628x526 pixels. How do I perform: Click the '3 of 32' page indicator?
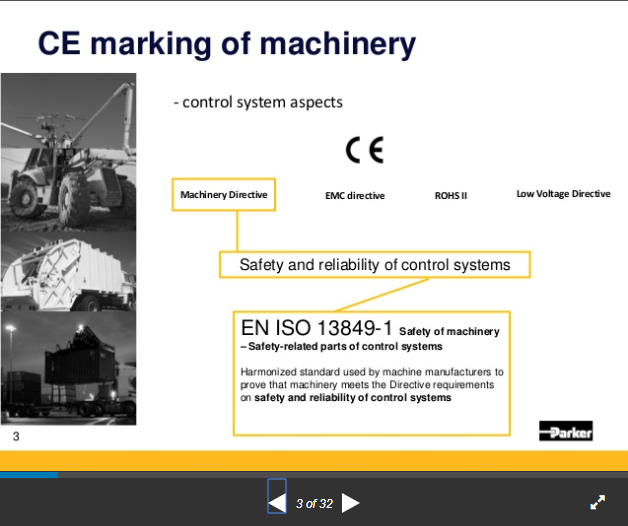click(x=314, y=504)
